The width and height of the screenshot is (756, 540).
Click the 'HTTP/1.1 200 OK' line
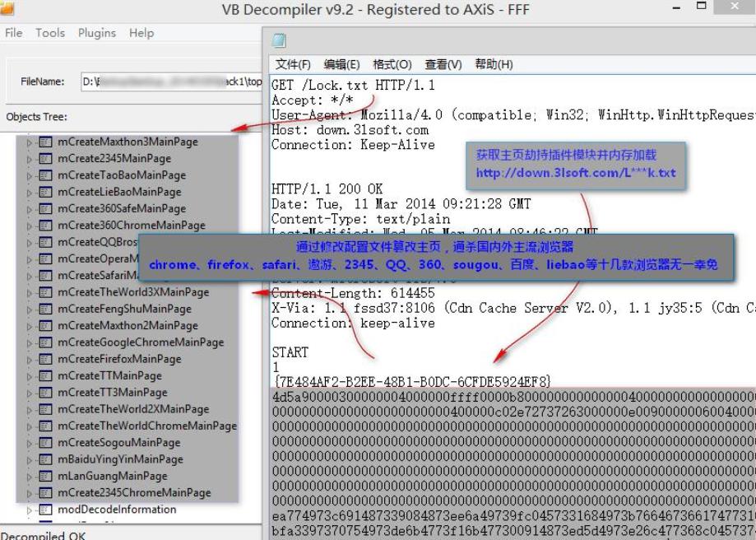point(327,189)
